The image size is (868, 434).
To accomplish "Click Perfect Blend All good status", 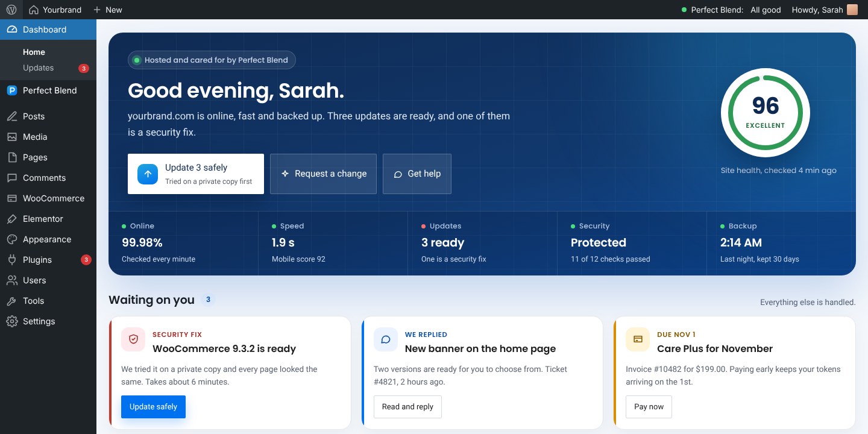I will (x=731, y=10).
